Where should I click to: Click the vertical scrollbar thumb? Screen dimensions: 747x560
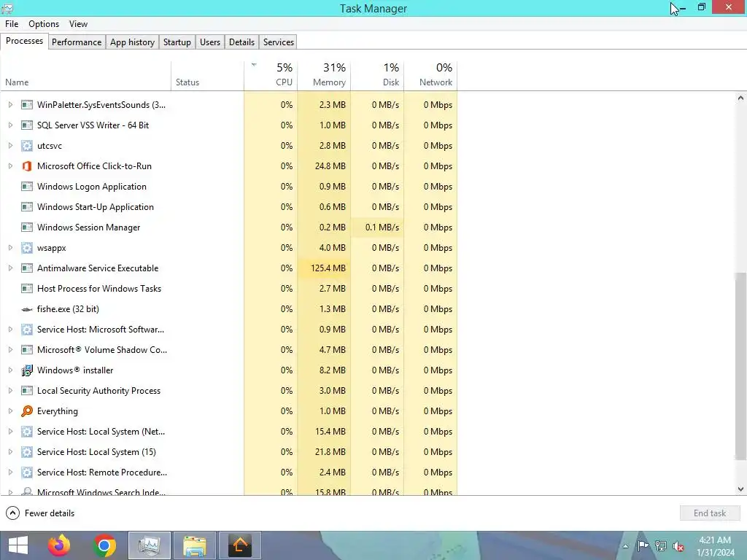(x=740, y=366)
